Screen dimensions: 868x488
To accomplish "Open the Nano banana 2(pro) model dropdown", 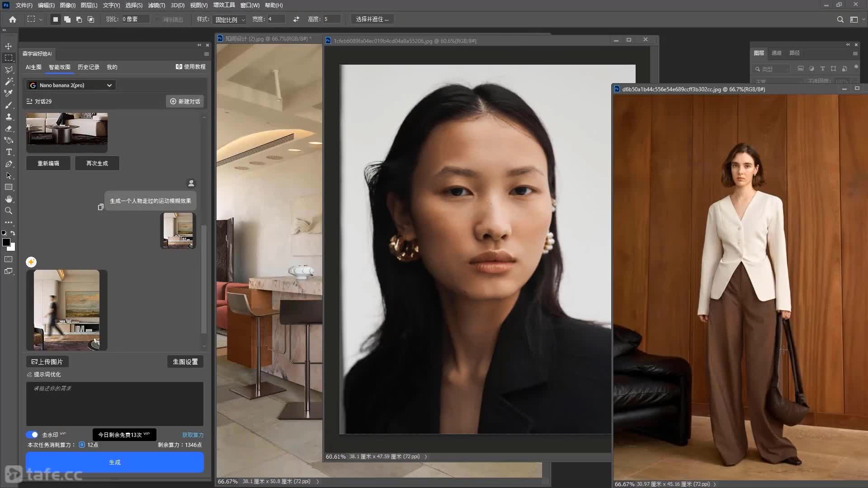I will tap(71, 85).
